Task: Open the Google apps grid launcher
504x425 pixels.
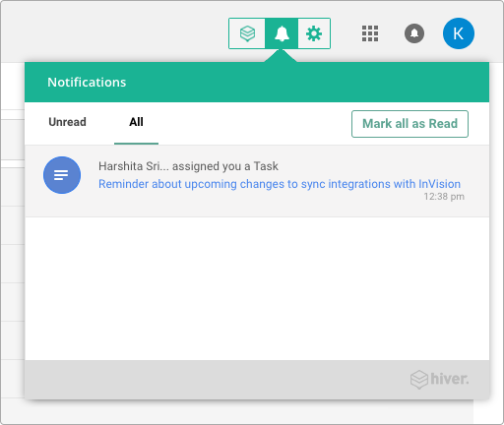Action: [370, 33]
